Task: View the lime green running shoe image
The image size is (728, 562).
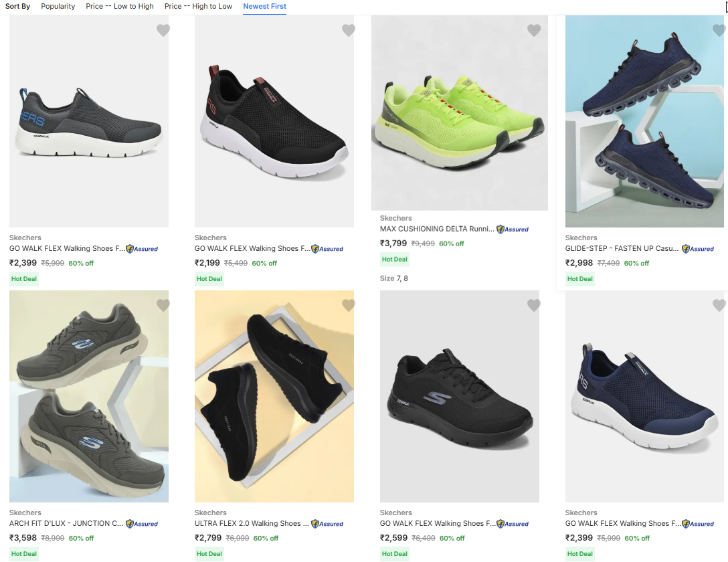Action: 460,114
